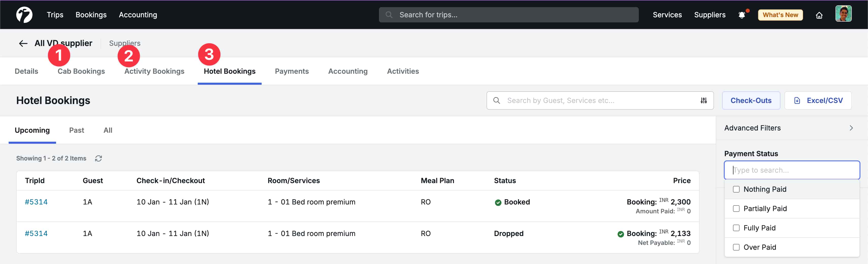Open the Past bookings tab

(x=76, y=130)
